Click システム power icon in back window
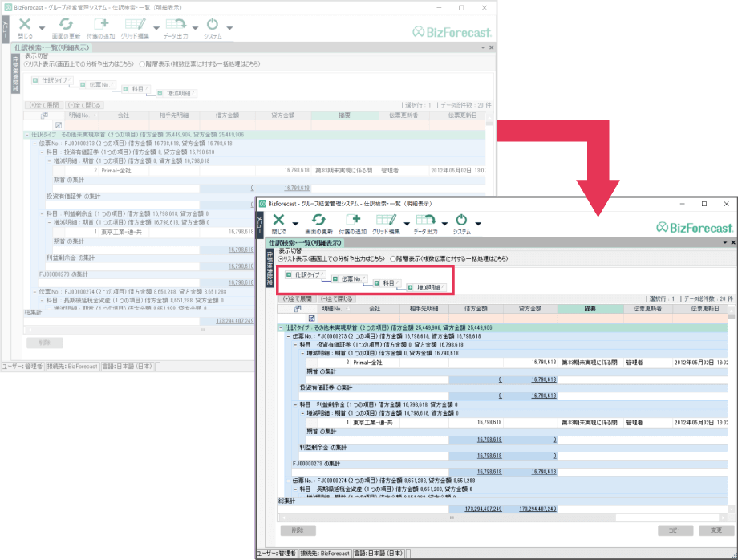Screen dimensions: 738x560 click(213, 24)
